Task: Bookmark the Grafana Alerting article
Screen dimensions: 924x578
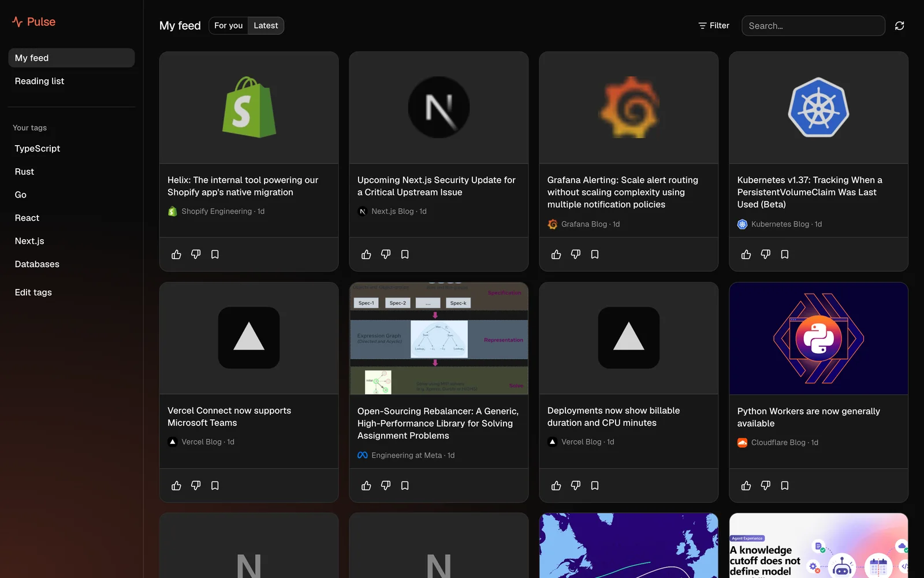Action: [x=595, y=254]
